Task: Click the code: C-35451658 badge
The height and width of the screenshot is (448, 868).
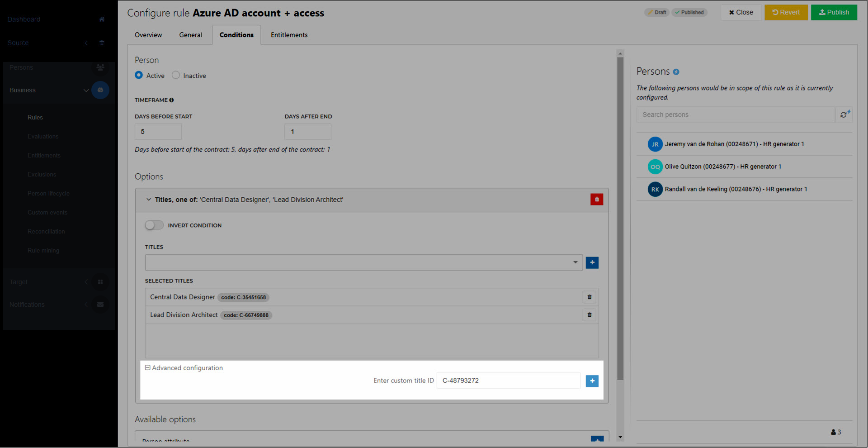Action: (x=244, y=297)
